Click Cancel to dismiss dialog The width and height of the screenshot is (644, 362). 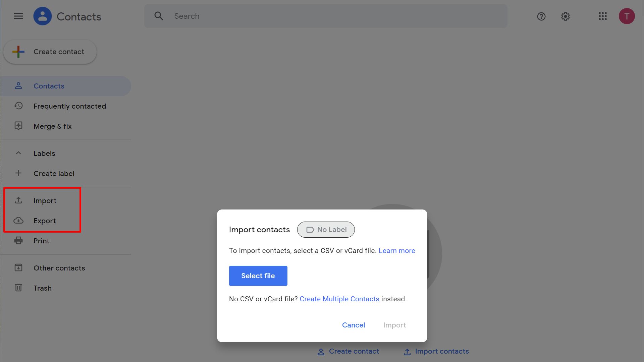354,325
